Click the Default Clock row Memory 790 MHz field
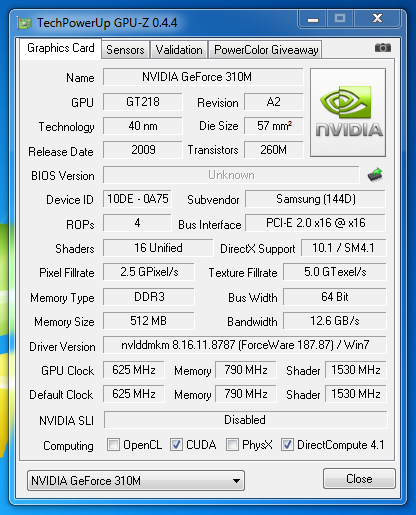Screen dimensions: 416x515 (x=246, y=394)
